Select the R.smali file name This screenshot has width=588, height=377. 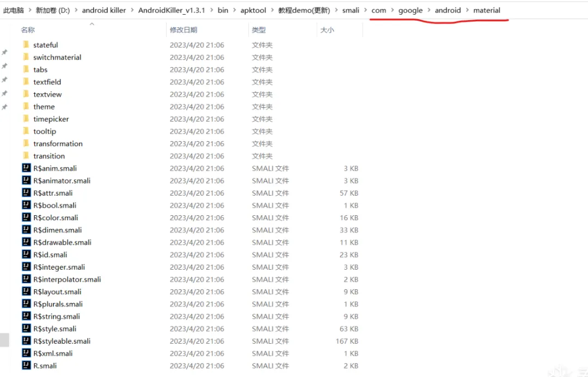45,366
